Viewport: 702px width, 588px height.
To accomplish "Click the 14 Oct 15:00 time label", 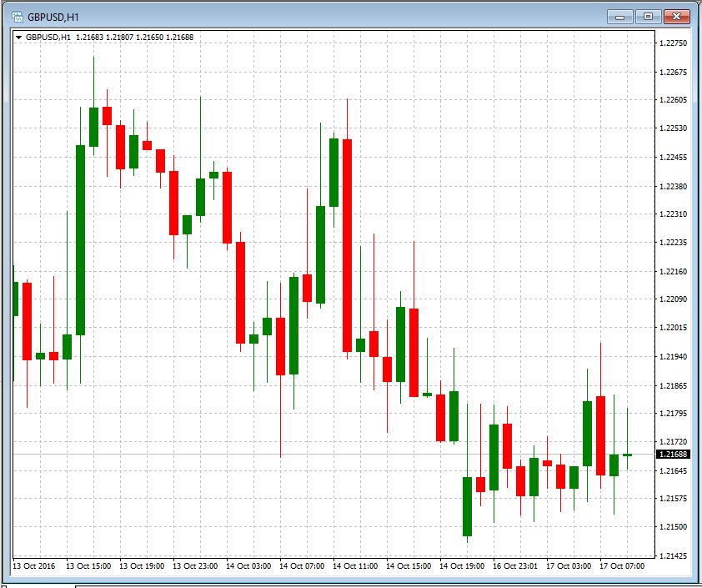I will click(x=409, y=566).
